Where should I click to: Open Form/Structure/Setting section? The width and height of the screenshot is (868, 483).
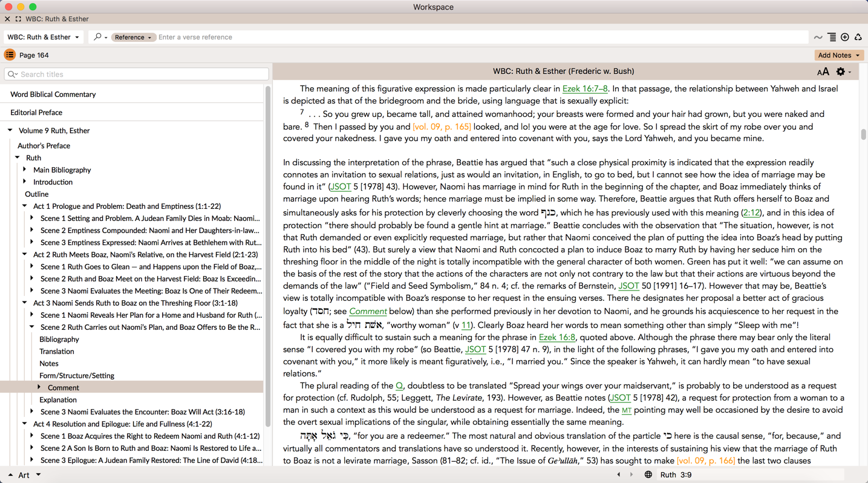pos(77,376)
